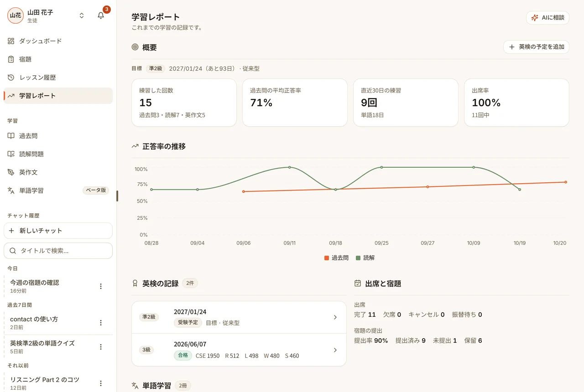Click the 単語学習 translate icon in the sidebar

coord(11,191)
